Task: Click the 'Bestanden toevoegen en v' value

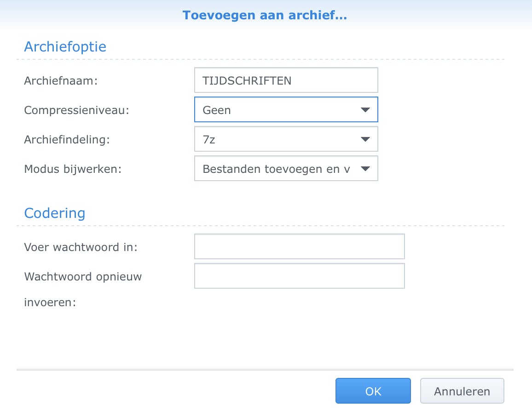Action: click(x=276, y=169)
